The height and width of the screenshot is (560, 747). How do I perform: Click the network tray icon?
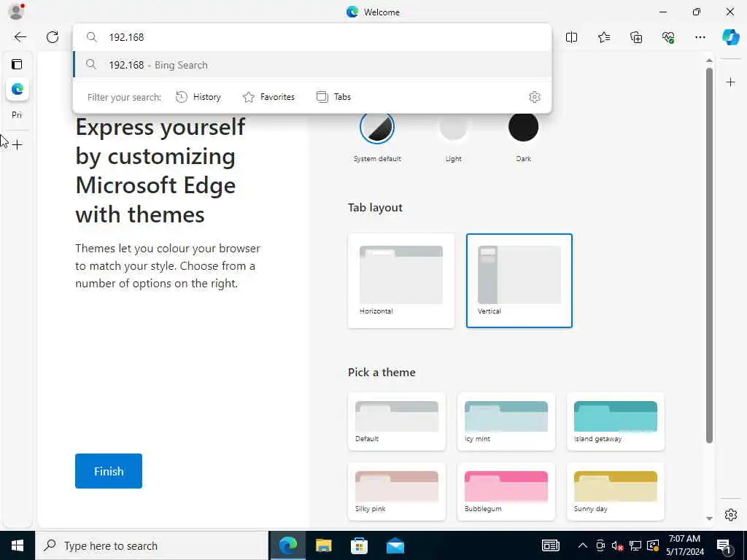(635, 545)
